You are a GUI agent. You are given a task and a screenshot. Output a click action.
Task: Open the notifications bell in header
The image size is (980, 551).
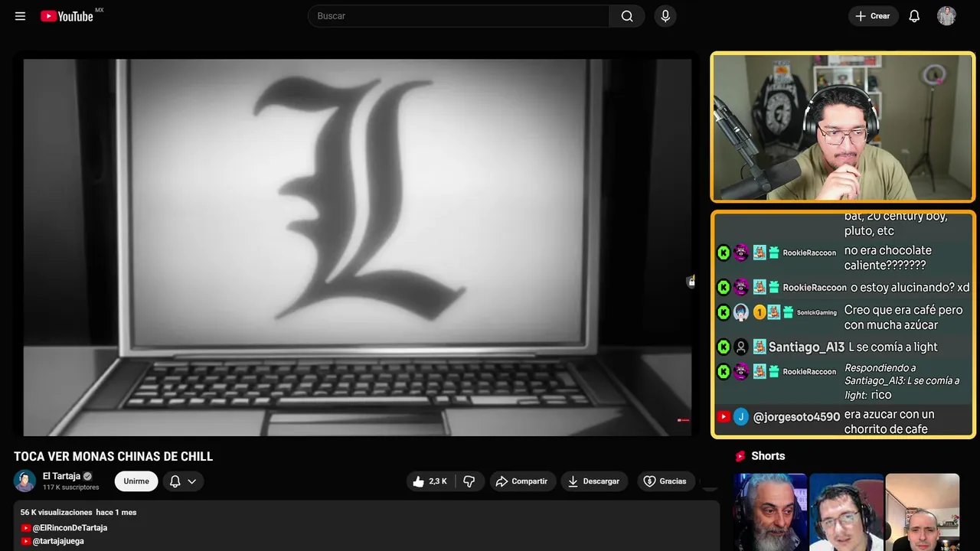click(914, 16)
